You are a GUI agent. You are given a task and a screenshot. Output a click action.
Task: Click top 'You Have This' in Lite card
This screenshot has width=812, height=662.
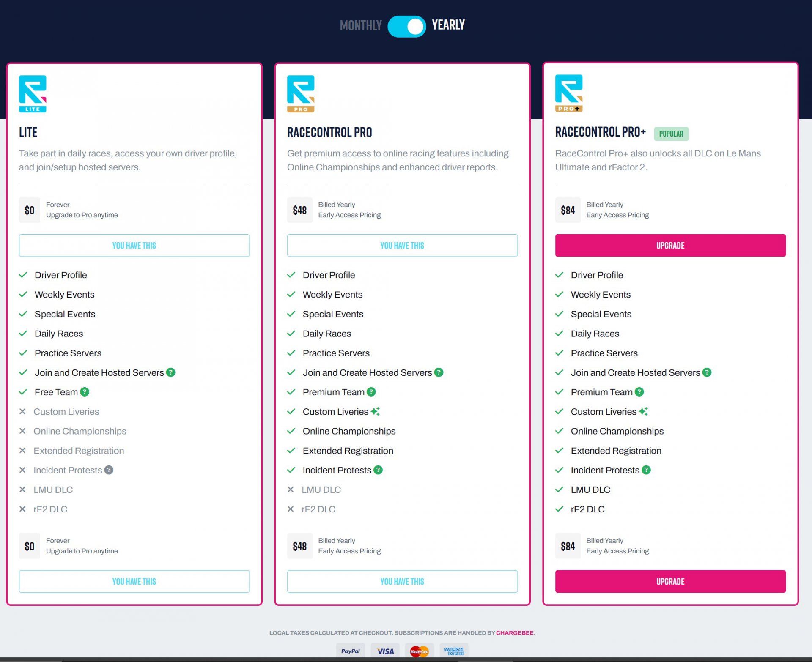point(134,246)
